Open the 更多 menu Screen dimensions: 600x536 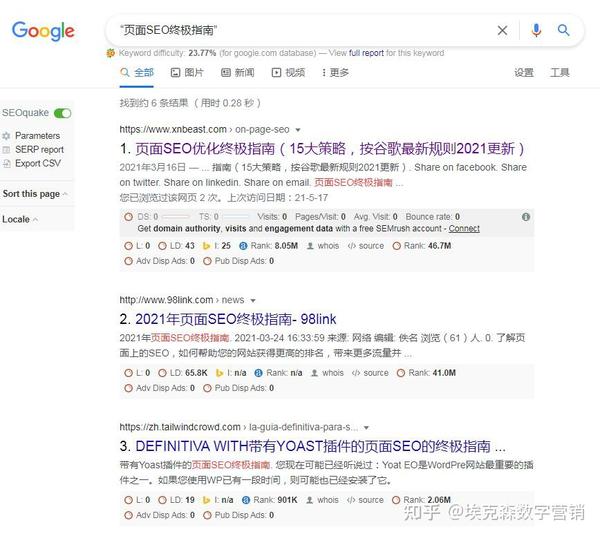click(335, 72)
